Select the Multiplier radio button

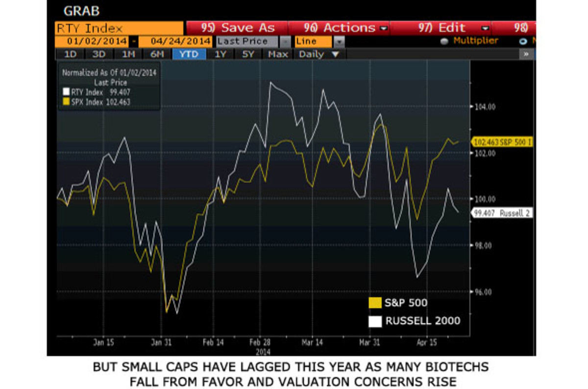pyautogui.click(x=444, y=42)
